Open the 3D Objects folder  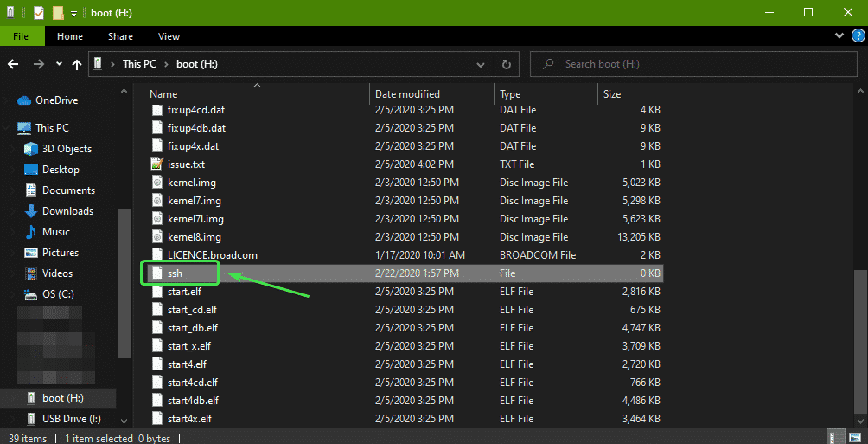tap(66, 149)
